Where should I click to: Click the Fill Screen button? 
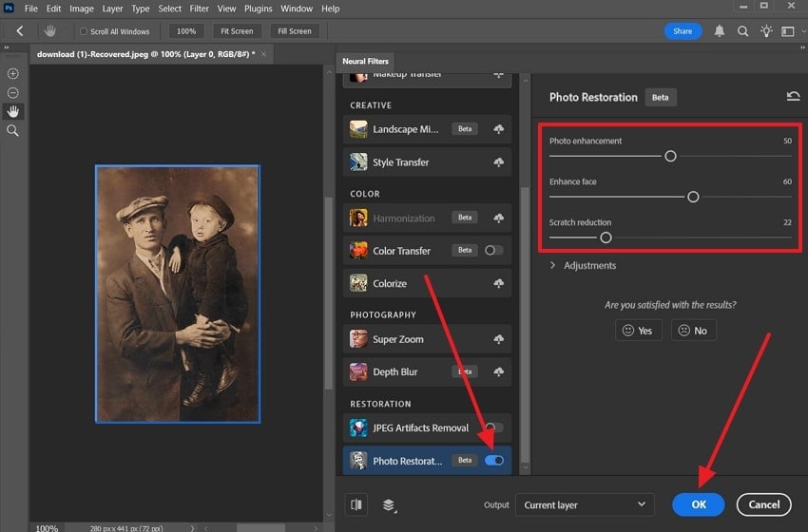point(295,31)
